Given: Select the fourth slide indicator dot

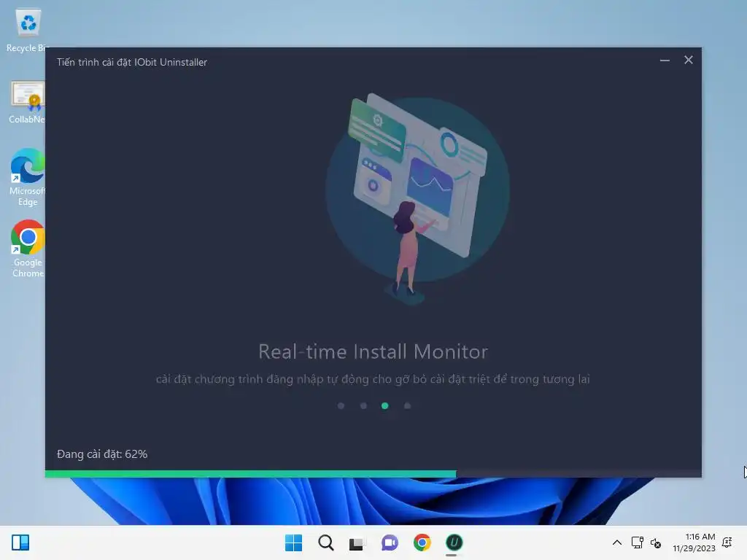Looking at the screenshot, I should pos(407,405).
